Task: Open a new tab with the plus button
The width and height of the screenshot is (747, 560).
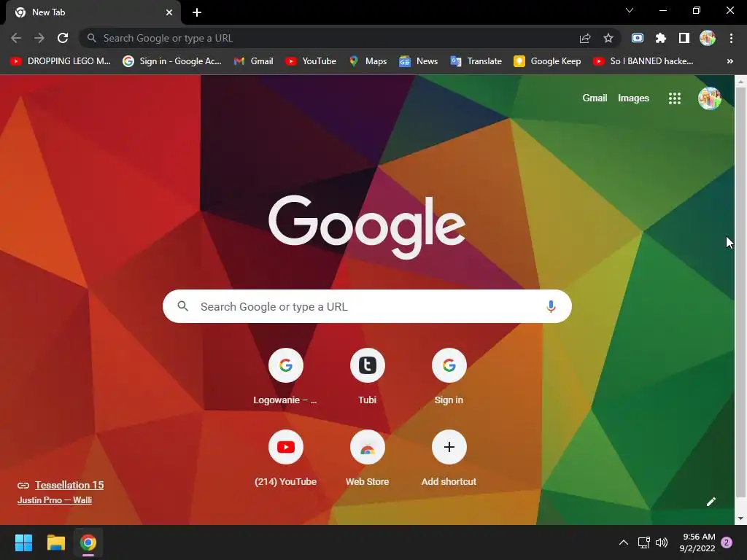Action: click(197, 12)
